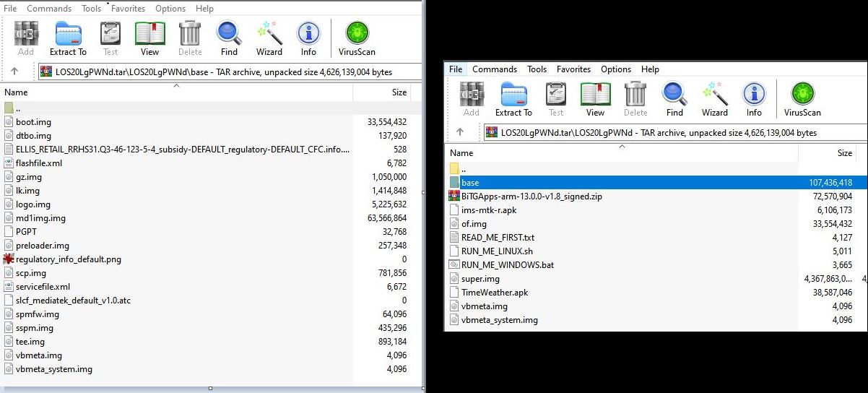Open the Favorites menu in the left window
Screen dimensions: 868x393
[129, 9]
